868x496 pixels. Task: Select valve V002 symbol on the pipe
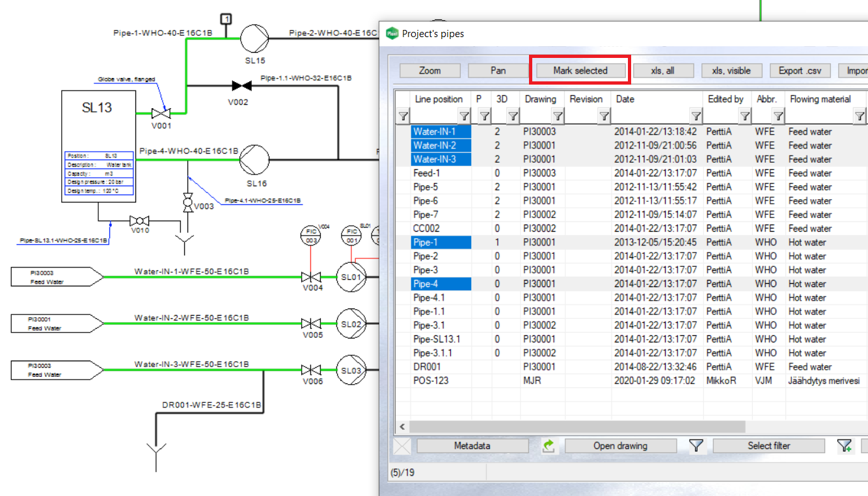pos(242,86)
